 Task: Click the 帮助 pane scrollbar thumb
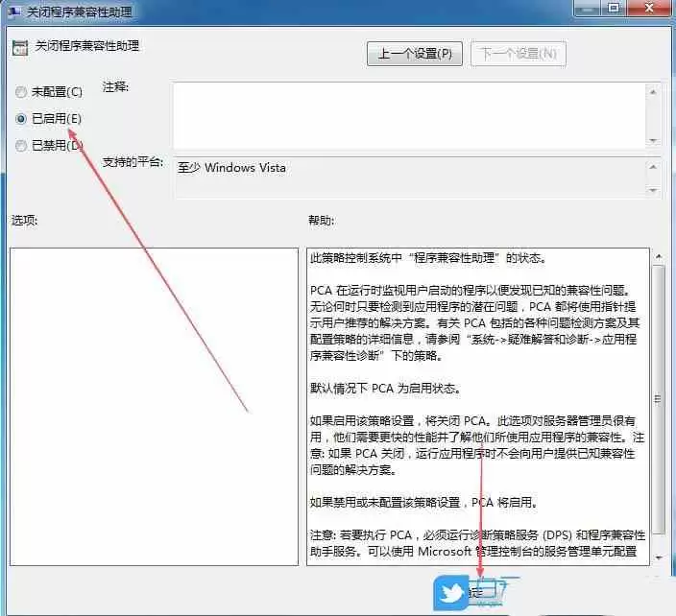(659, 399)
